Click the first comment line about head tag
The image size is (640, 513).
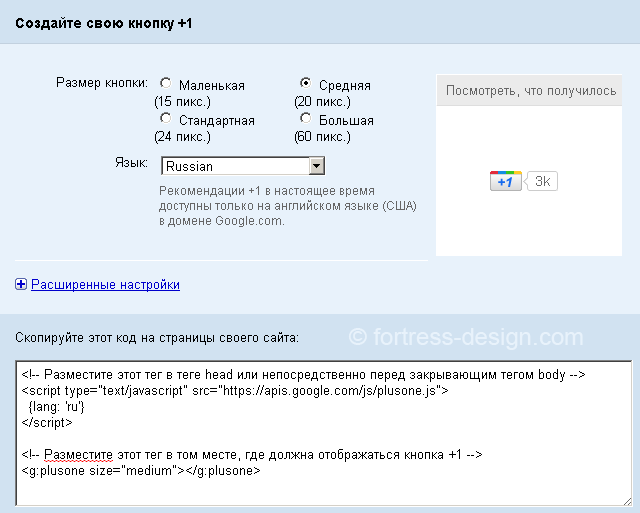tap(304, 375)
